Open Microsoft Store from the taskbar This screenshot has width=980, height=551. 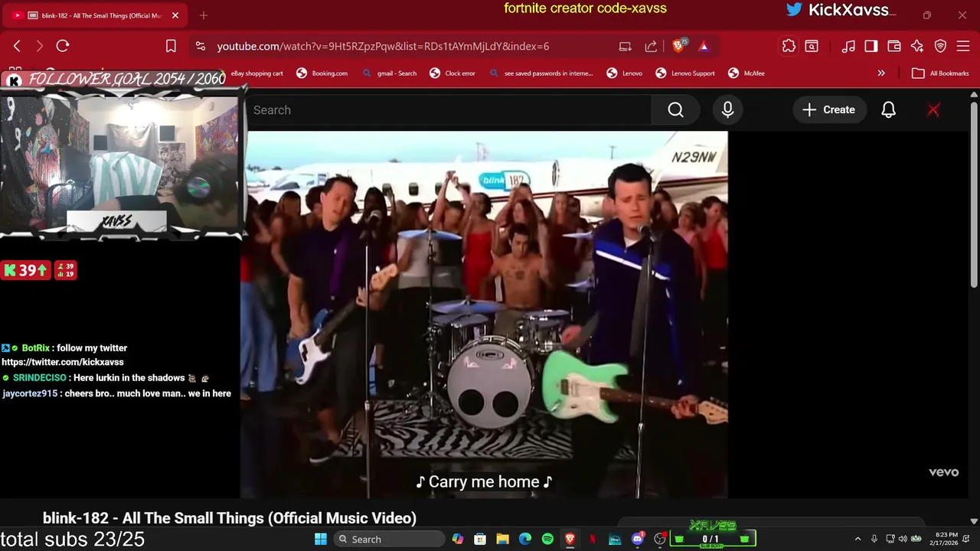pos(480,539)
